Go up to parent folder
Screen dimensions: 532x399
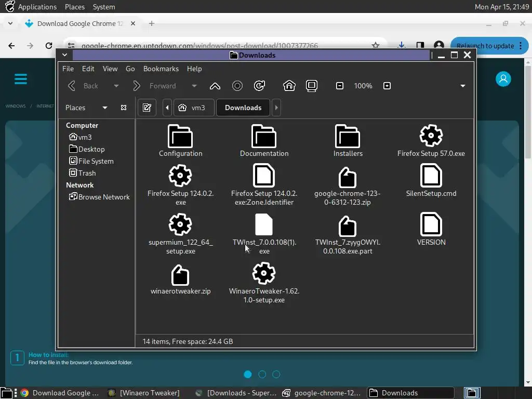[x=215, y=86]
